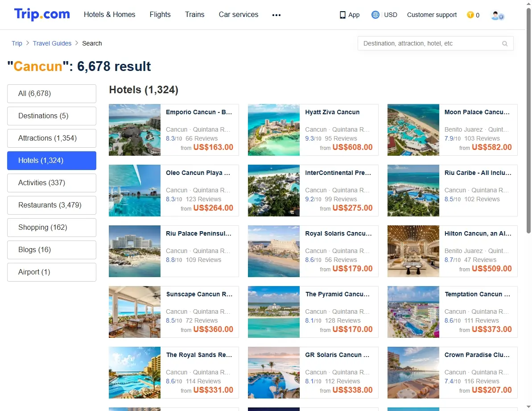
Task: Select the Destinations (5) filter
Action: [x=52, y=116]
